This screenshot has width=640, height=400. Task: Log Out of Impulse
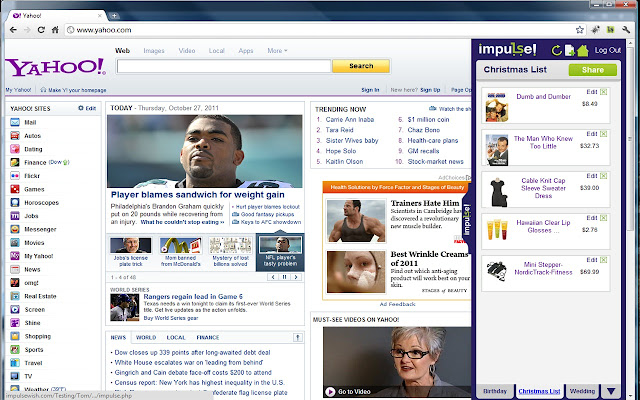click(607, 50)
